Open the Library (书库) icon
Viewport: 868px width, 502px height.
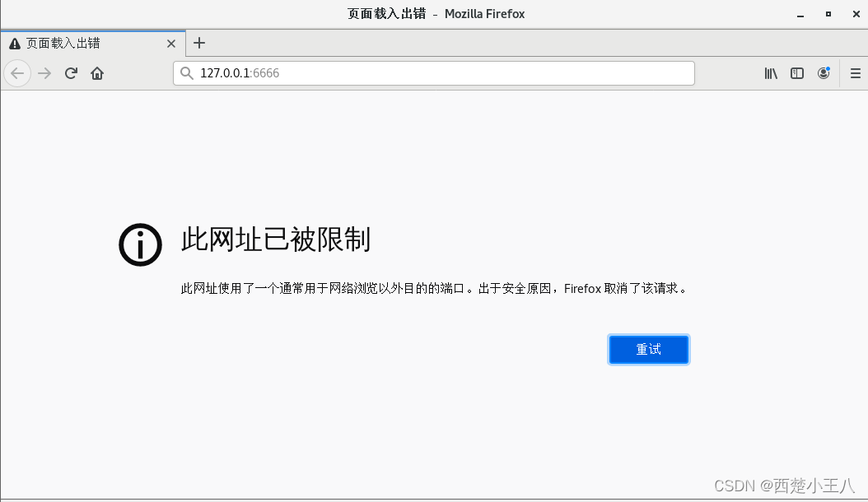pos(771,73)
